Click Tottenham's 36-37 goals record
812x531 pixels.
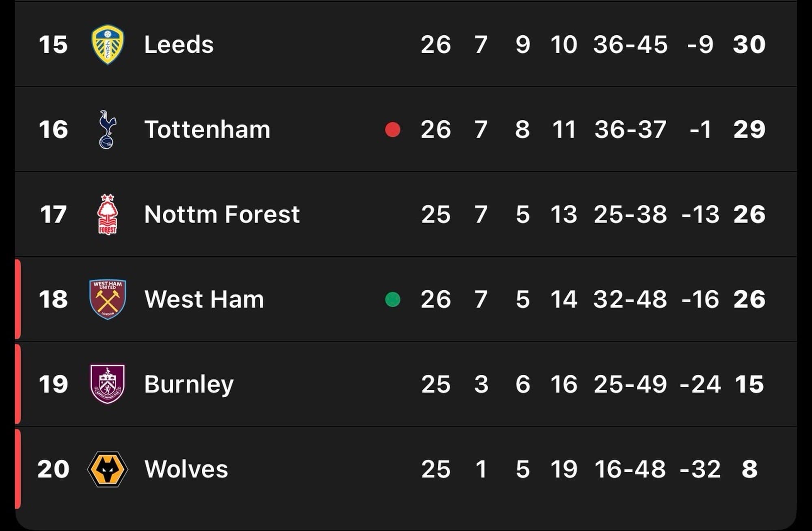tap(630, 130)
